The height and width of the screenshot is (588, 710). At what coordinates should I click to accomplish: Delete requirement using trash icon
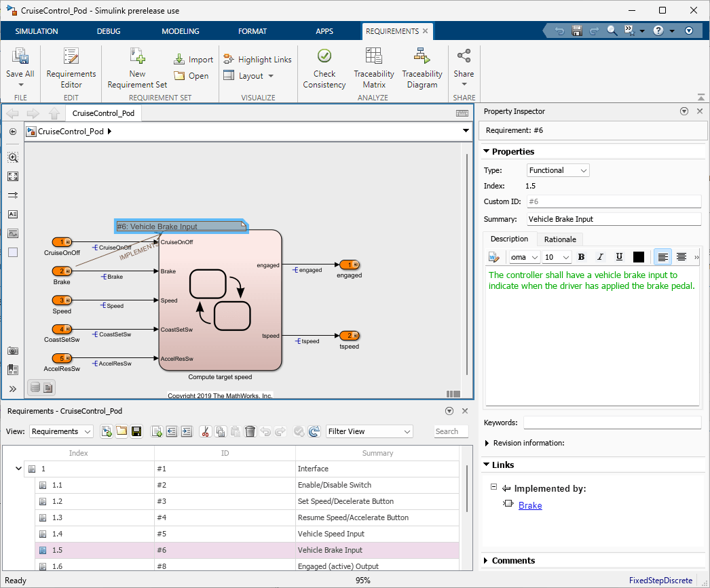[250, 431]
